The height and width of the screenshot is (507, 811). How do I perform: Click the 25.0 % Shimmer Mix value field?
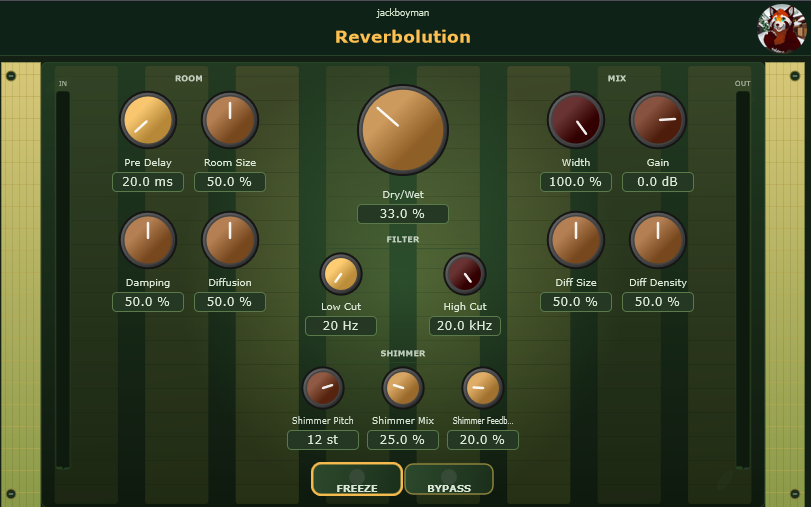(403, 440)
